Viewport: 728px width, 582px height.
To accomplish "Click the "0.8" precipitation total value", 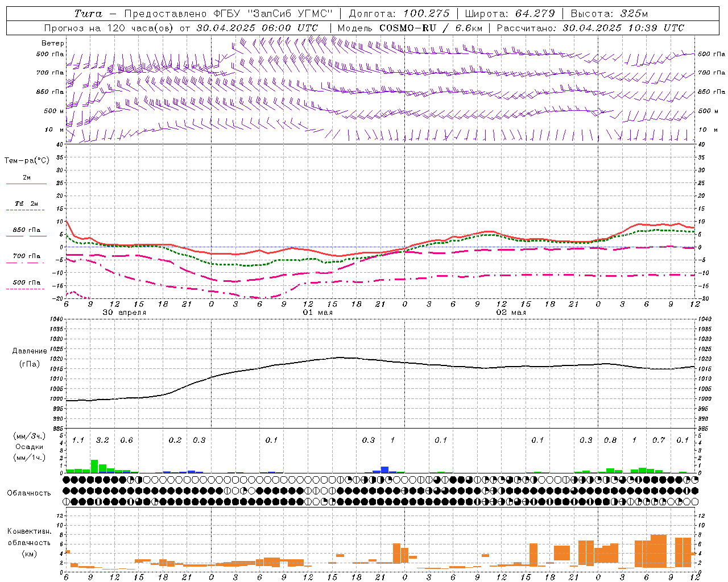I will pos(610,440).
